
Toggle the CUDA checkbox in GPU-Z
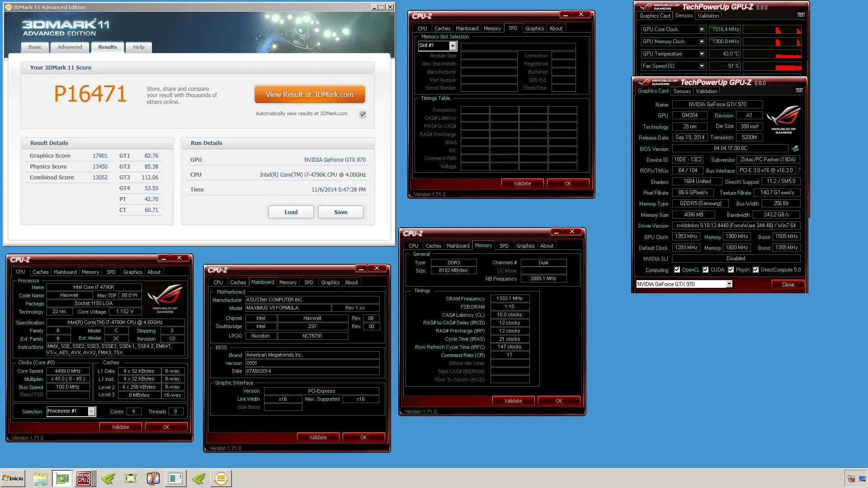[705, 270]
